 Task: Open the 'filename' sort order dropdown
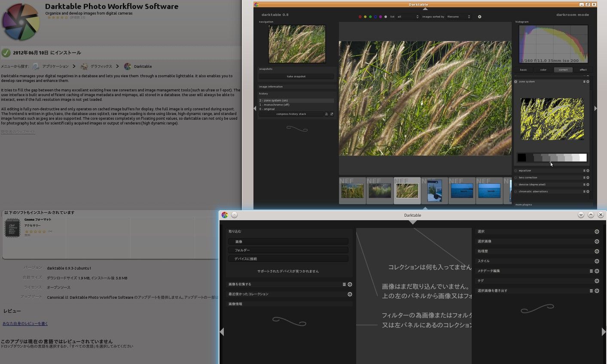(x=458, y=17)
